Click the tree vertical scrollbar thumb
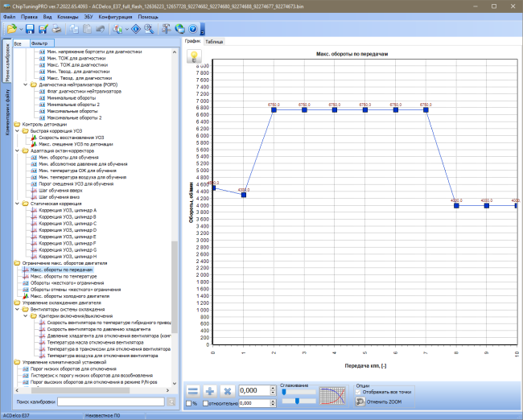This screenshot has height=420, width=523. [175, 287]
